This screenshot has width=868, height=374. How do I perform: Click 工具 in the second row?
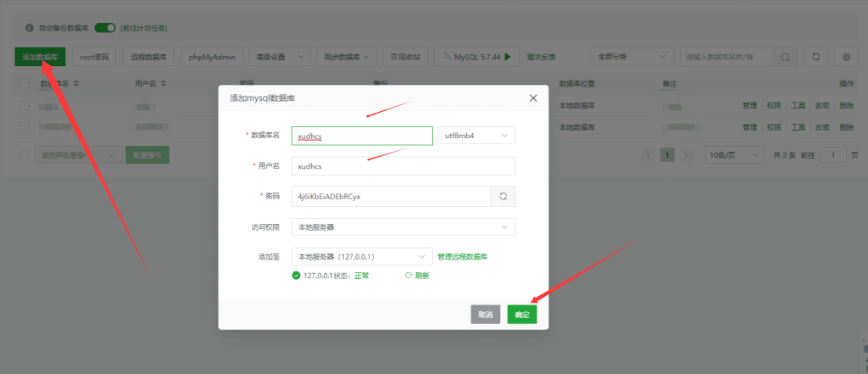(x=798, y=127)
